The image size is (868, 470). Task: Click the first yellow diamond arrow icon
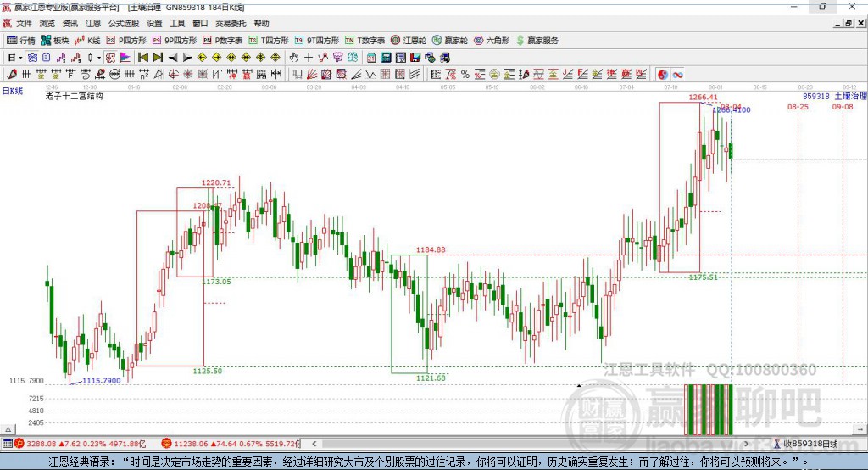202,58
